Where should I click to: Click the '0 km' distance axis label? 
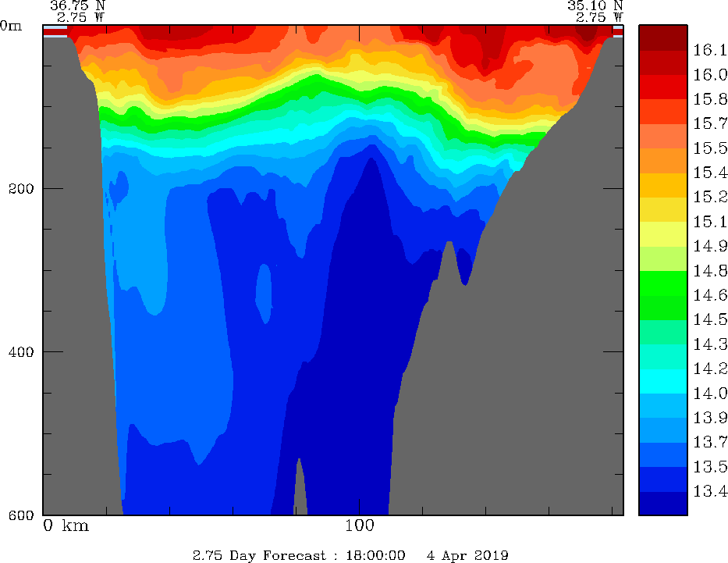tap(66, 526)
